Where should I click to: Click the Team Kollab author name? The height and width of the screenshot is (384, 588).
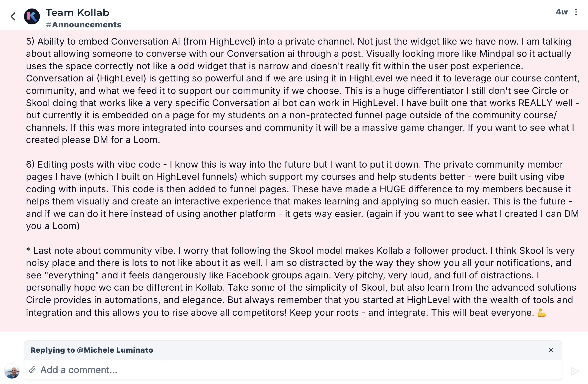pos(77,12)
